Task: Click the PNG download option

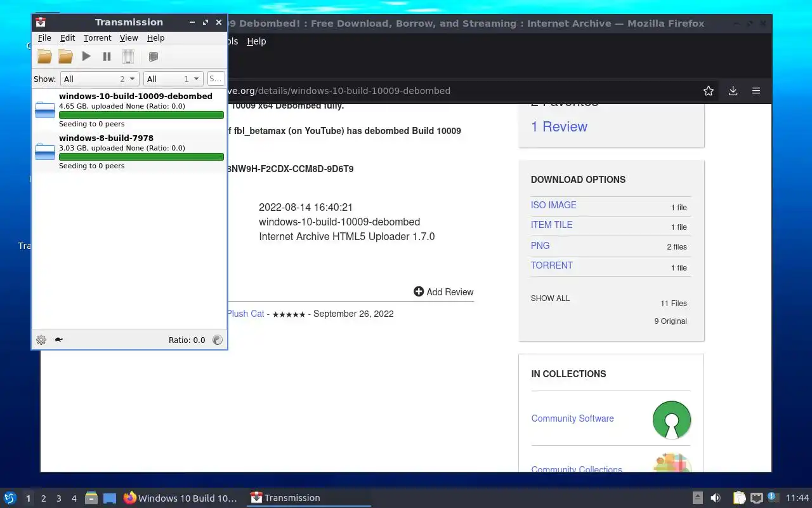Action: (x=540, y=246)
